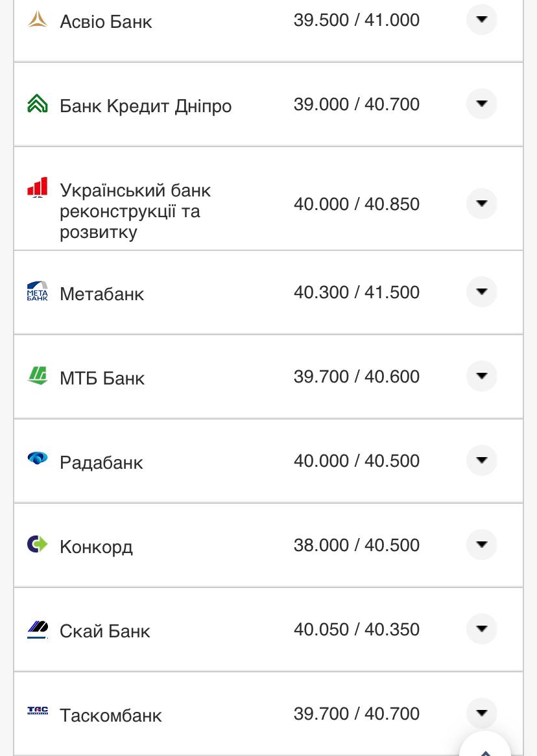The height and width of the screenshot is (756, 537).
Task: Open the Таскомбанк bank name link
Action: (110, 715)
